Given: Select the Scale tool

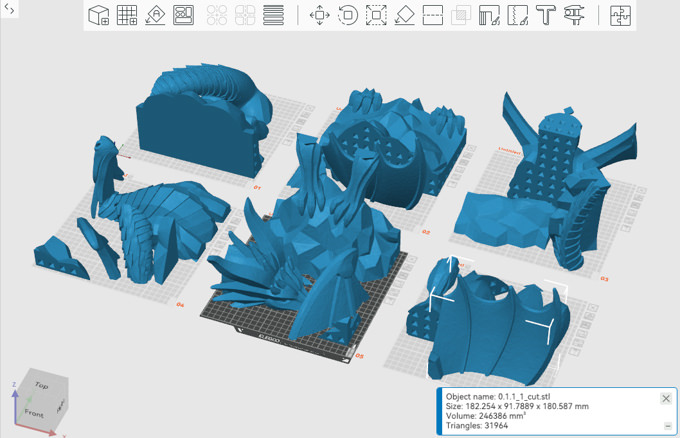Looking at the screenshot, I should (376, 15).
